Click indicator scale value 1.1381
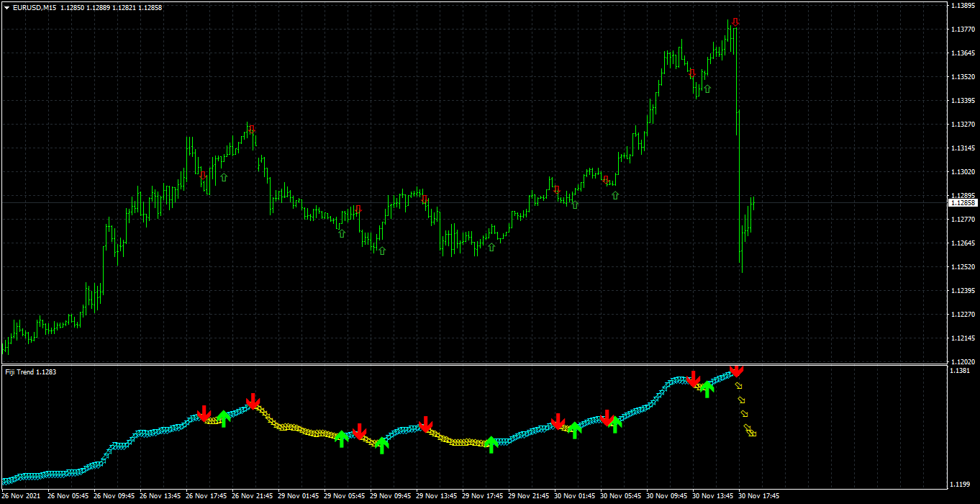 tap(961, 371)
